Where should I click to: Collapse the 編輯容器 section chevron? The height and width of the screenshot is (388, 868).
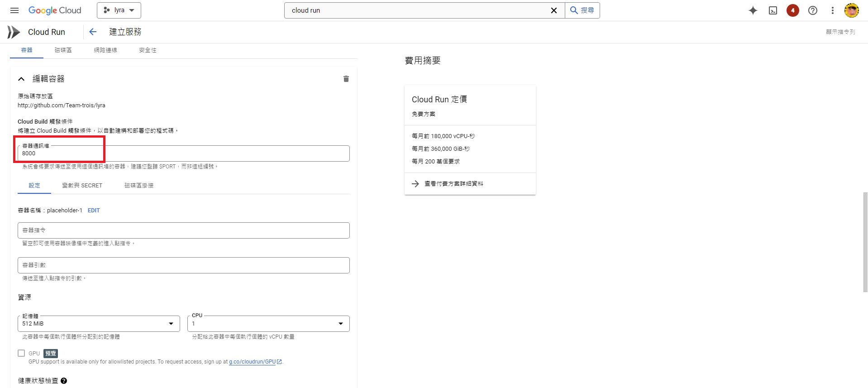point(21,79)
